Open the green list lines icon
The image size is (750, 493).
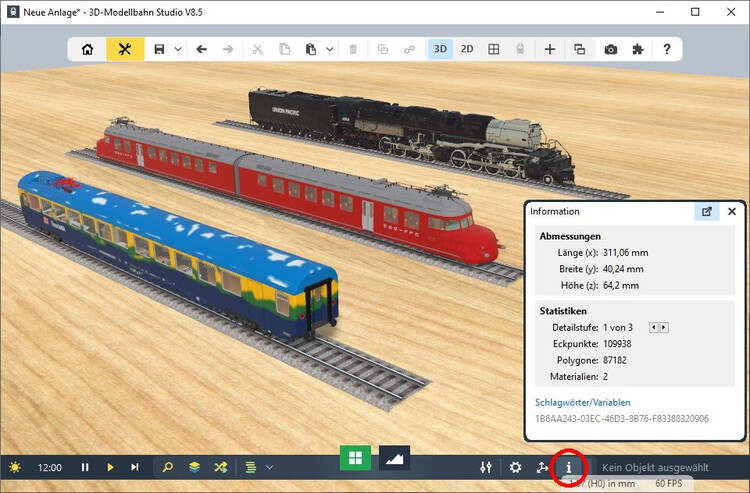click(251, 467)
